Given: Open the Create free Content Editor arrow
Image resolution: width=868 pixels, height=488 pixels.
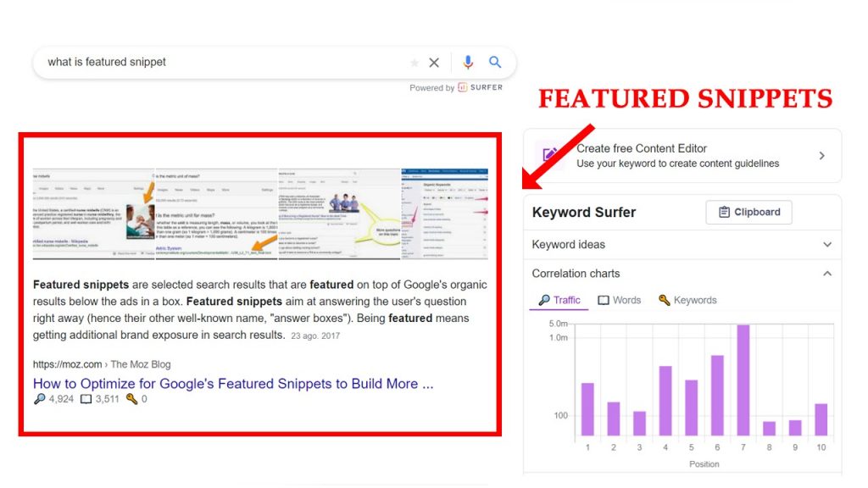Looking at the screenshot, I should pos(822,156).
